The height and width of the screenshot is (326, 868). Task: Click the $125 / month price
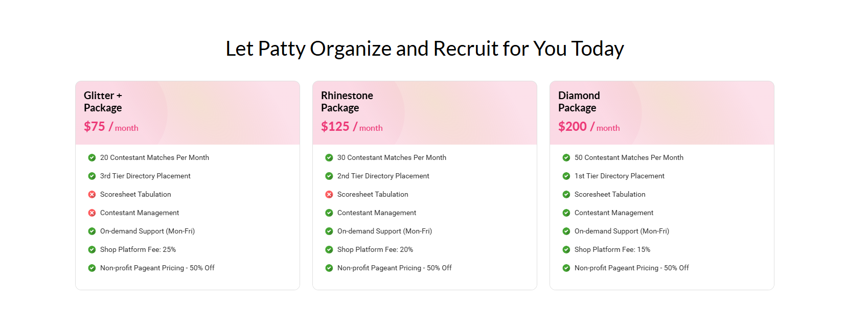[352, 127]
